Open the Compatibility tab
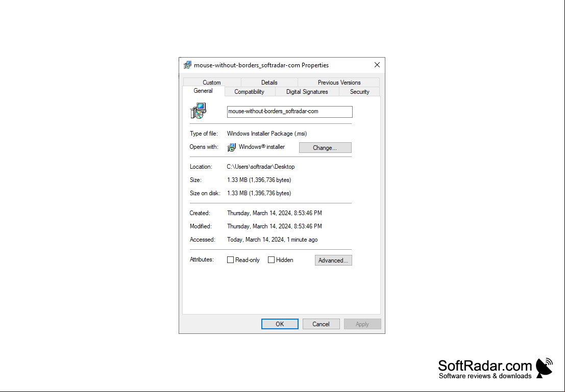 pos(250,92)
